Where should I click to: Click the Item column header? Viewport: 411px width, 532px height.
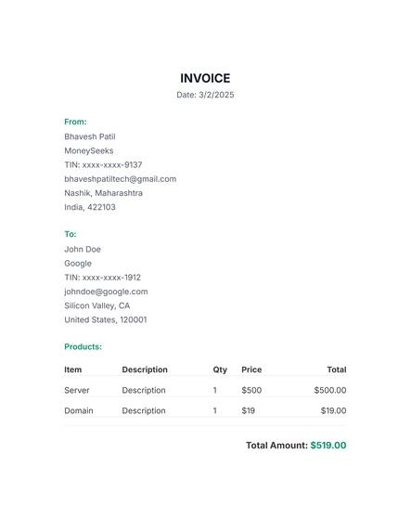pyautogui.click(x=73, y=370)
